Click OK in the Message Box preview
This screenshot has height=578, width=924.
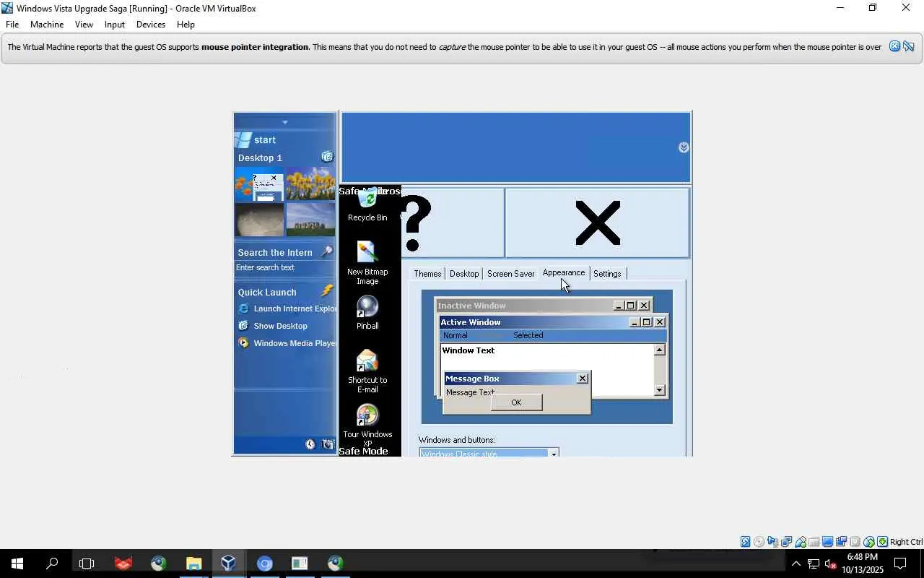tap(516, 402)
